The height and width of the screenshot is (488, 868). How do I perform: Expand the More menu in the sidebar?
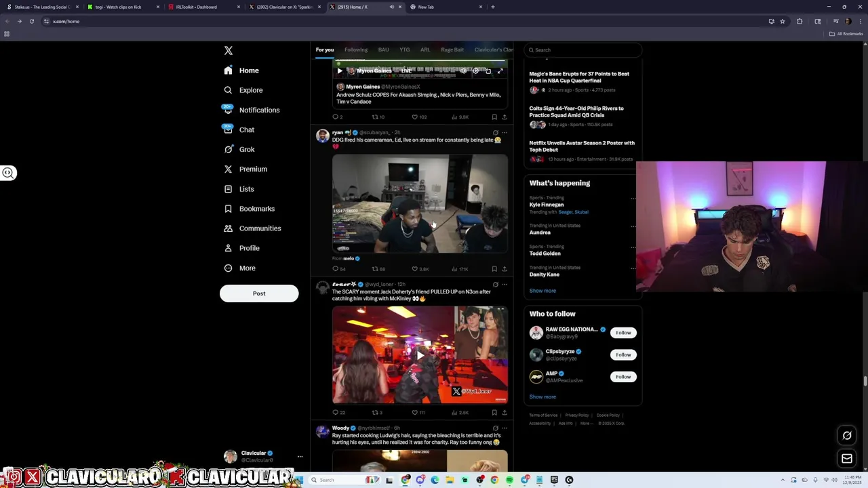(240, 268)
